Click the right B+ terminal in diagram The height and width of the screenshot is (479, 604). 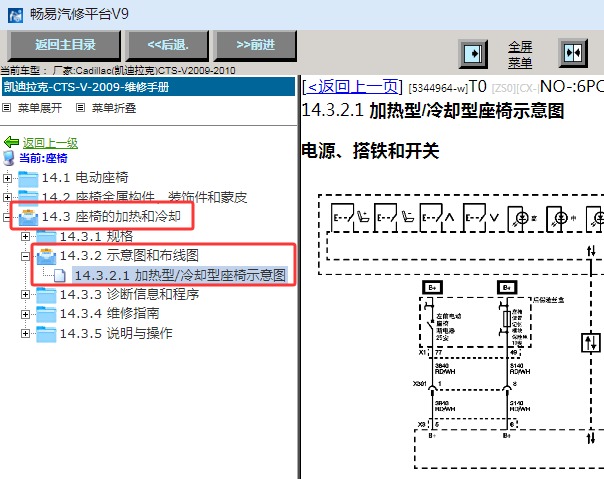click(x=507, y=287)
